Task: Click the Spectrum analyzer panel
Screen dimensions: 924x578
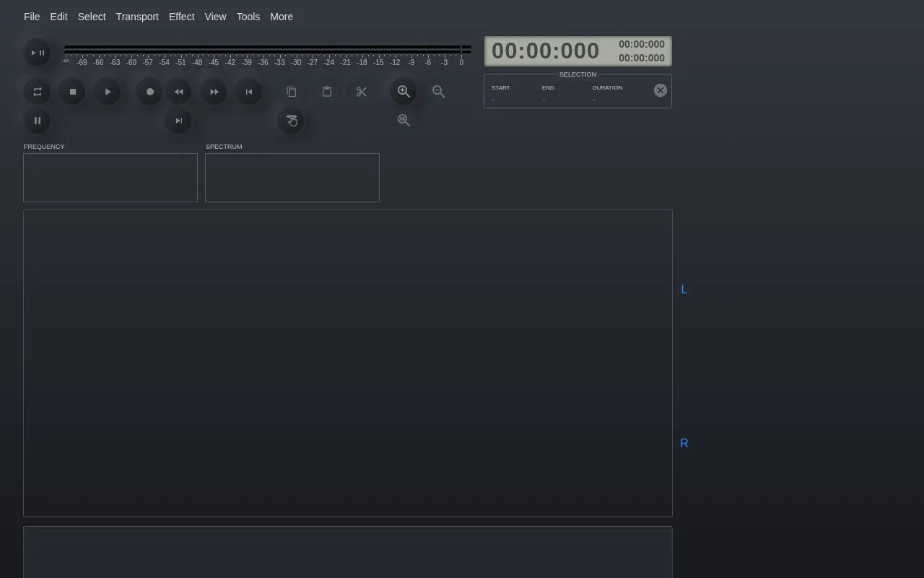Action: [x=292, y=178]
